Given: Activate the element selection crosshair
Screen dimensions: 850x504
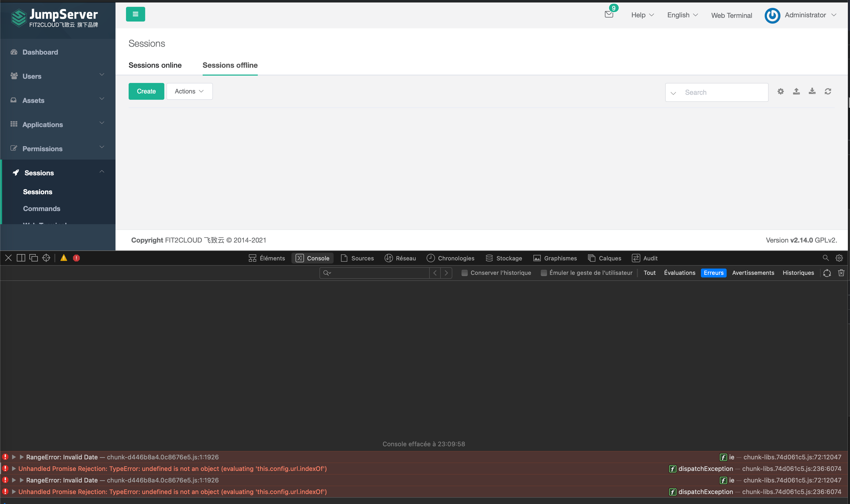Looking at the screenshot, I should coord(46,258).
